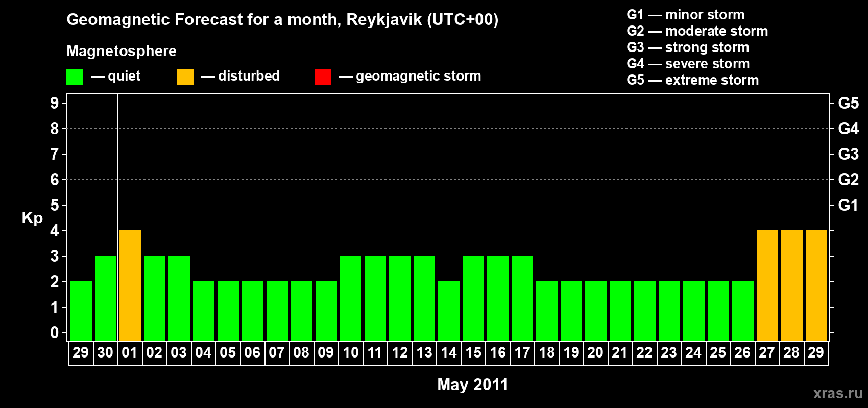Click the green bar for day 14
The height and width of the screenshot is (408, 868).
(x=449, y=311)
